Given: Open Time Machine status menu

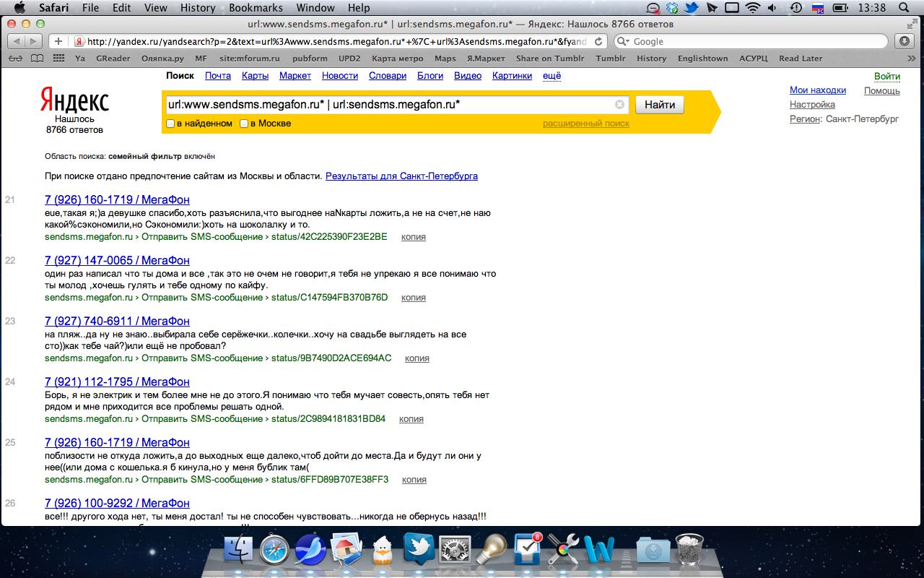Looking at the screenshot, I should [796, 8].
